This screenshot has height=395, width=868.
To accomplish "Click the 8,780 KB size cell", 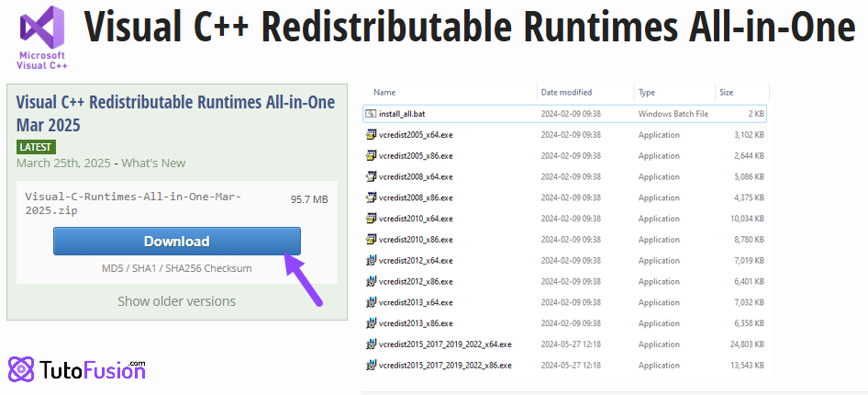I will tap(749, 240).
